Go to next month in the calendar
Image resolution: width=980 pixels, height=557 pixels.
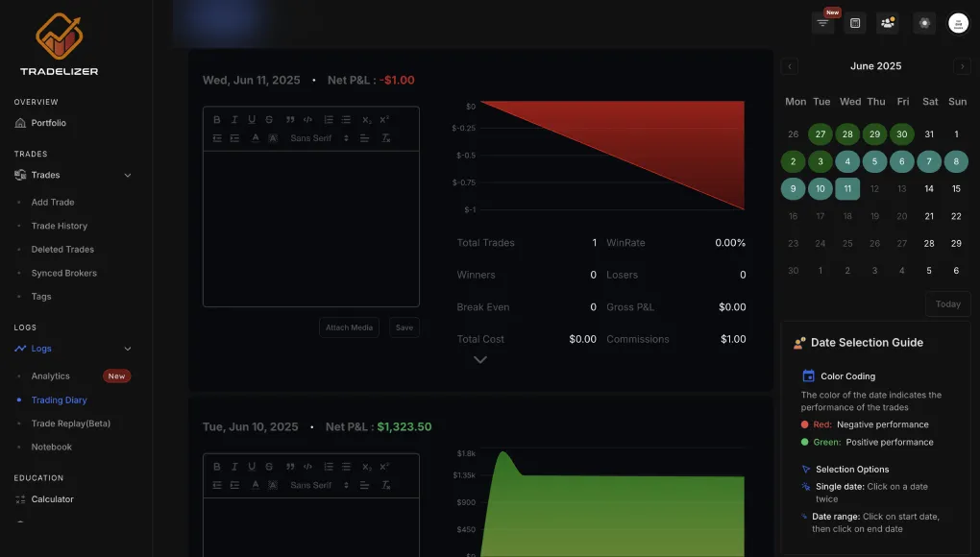click(962, 66)
